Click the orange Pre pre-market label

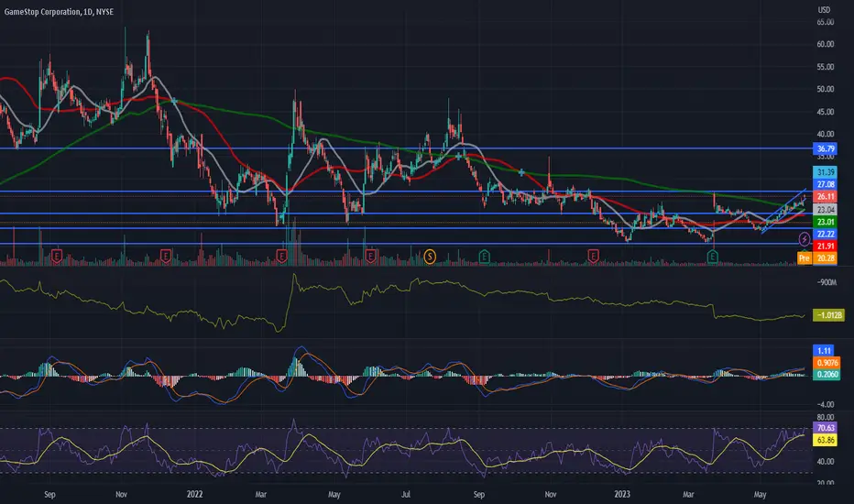(x=804, y=258)
